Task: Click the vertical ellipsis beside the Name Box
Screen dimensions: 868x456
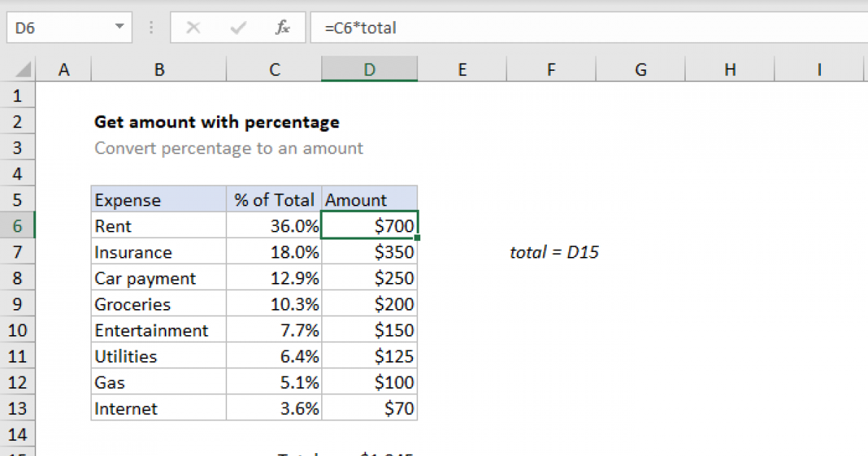Action: (150, 27)
